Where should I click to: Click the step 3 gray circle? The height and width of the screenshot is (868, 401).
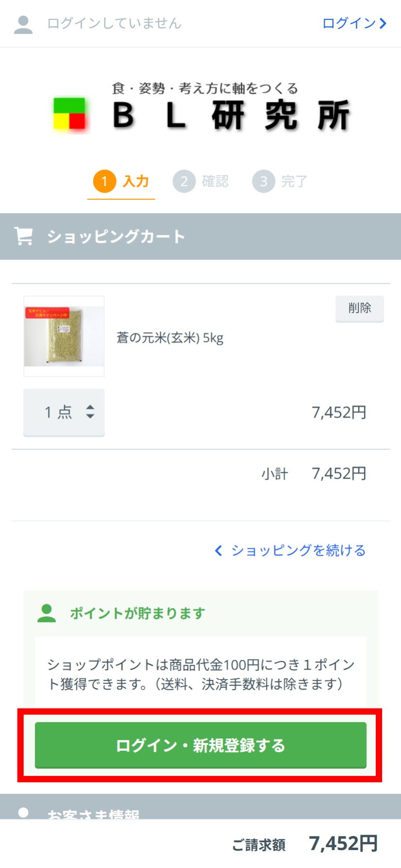[x=264, y=181]
